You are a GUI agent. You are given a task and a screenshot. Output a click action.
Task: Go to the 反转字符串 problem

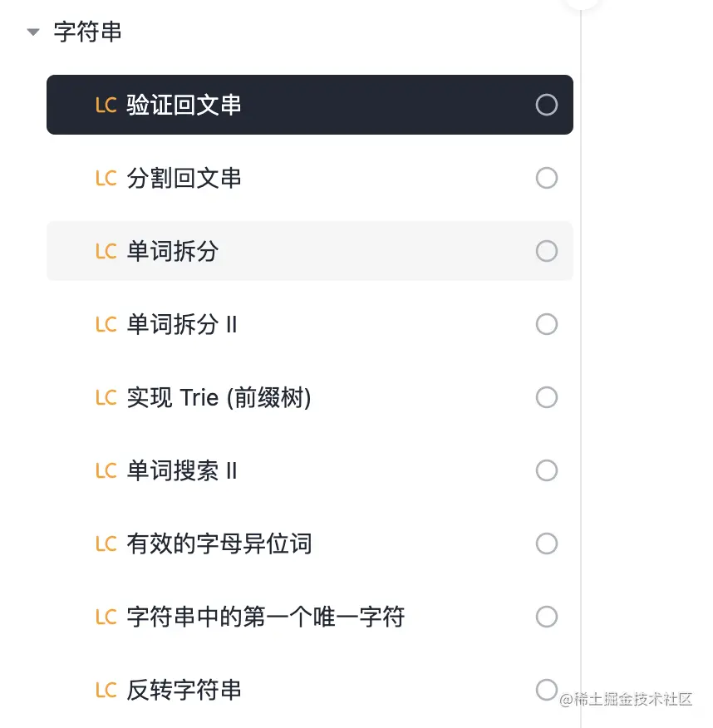[184, 691]
